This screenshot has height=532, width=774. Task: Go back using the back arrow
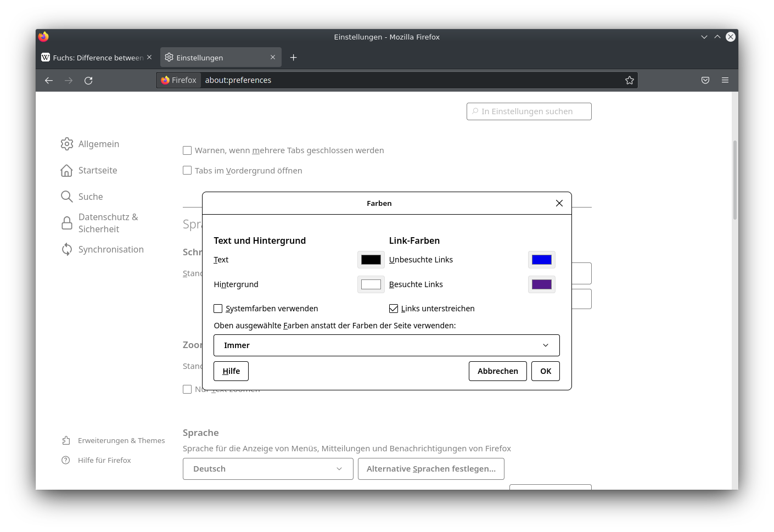(49, 81)
